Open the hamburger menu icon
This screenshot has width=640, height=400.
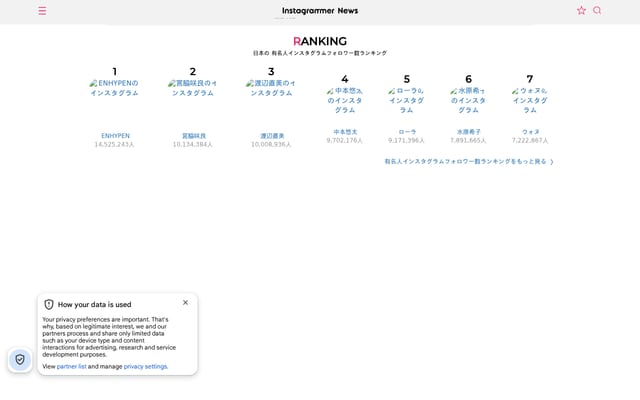42,11
